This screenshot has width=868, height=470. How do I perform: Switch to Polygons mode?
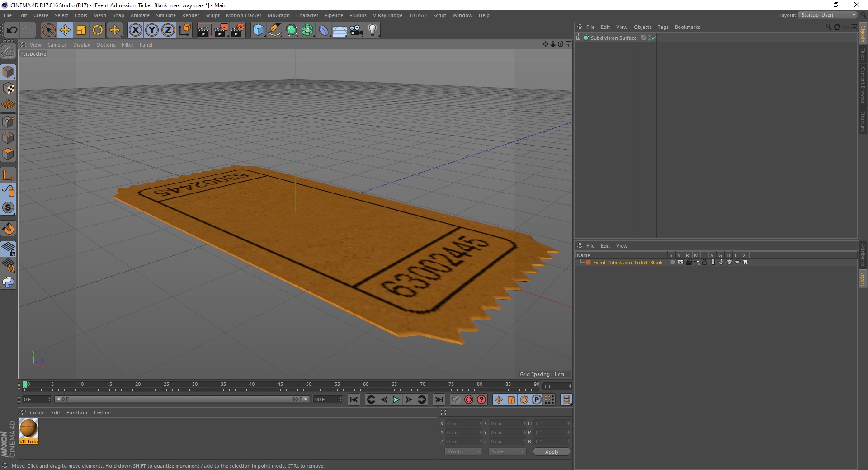coord(8,154)
